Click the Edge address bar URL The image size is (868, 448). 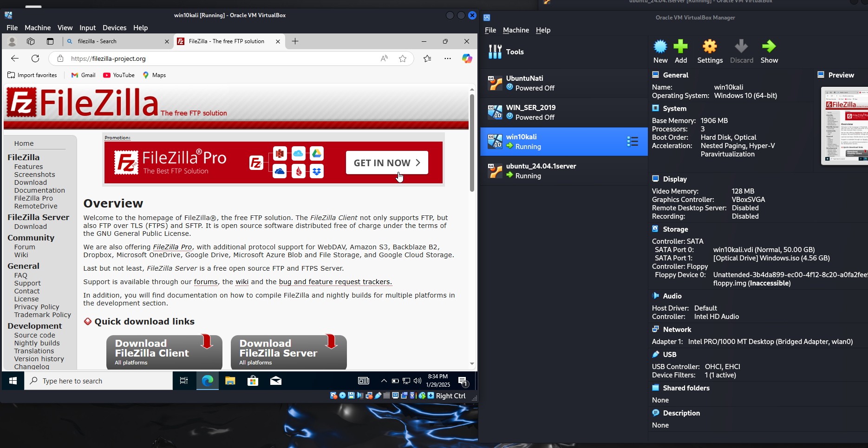[108, 58]
